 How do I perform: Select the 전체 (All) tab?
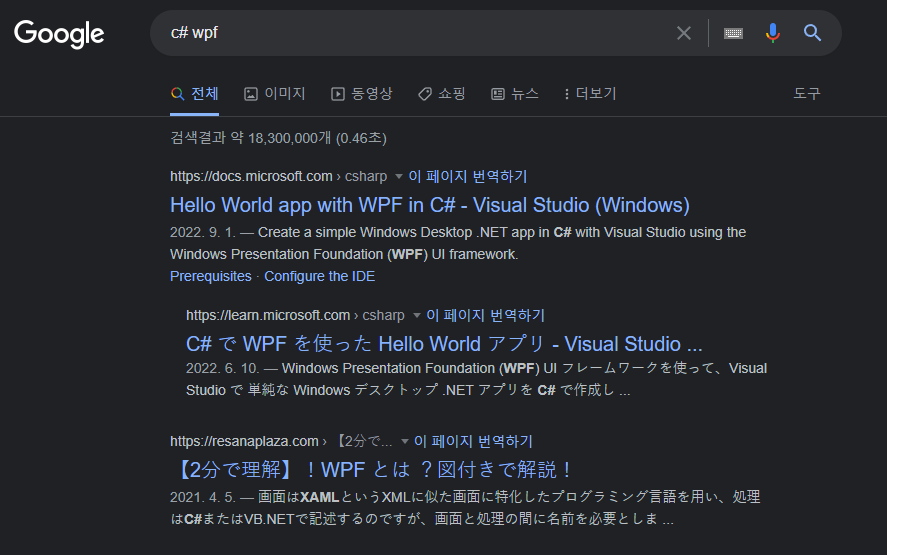point(195,94)
